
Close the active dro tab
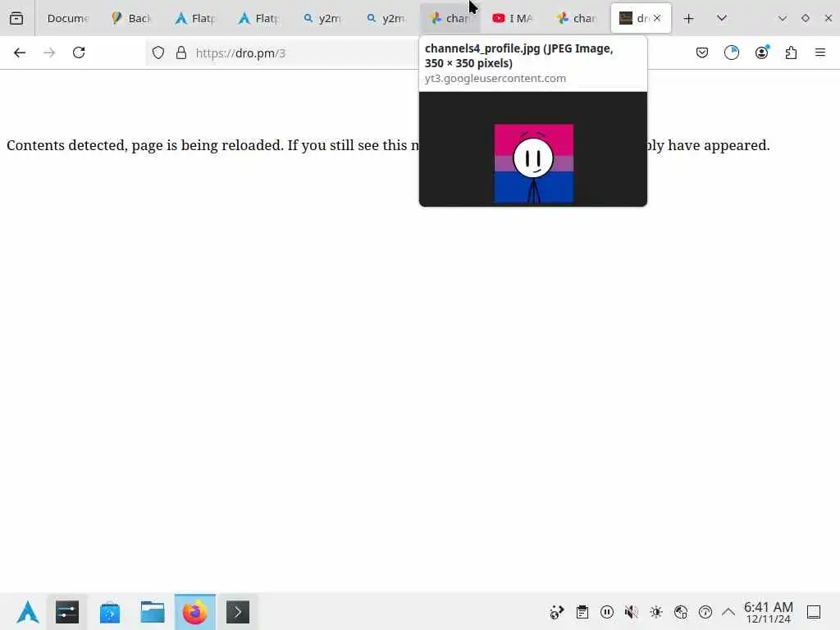(657, 18)
